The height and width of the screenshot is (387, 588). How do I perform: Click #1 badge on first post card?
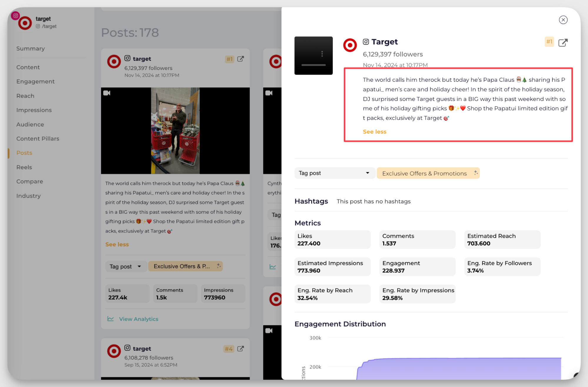click(x=229, y=59)
